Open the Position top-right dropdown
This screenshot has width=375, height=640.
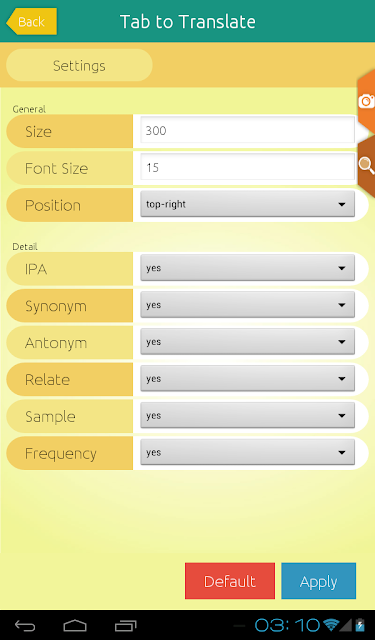(x=247, y=204)
